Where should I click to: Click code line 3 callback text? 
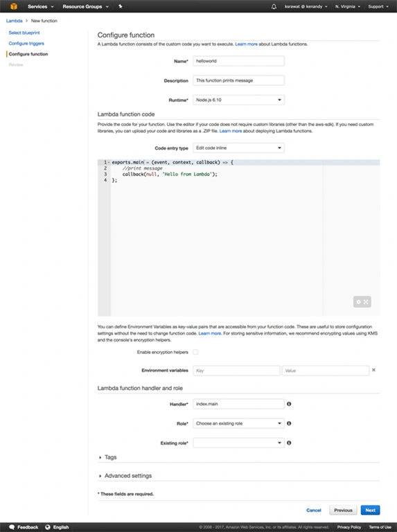pos(170,174)
